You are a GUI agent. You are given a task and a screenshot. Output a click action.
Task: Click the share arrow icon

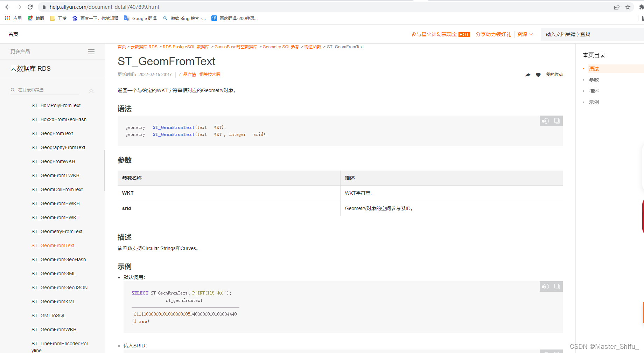(528, 75)
